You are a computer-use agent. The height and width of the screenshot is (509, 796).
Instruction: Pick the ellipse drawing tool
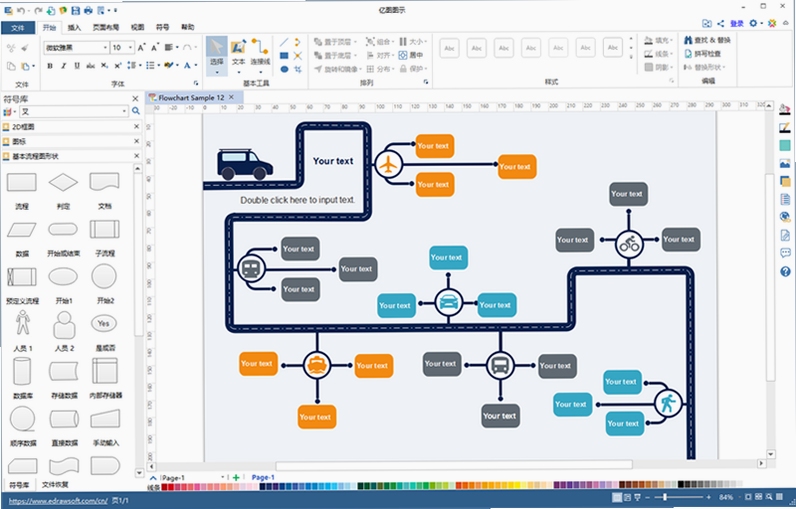284,69
